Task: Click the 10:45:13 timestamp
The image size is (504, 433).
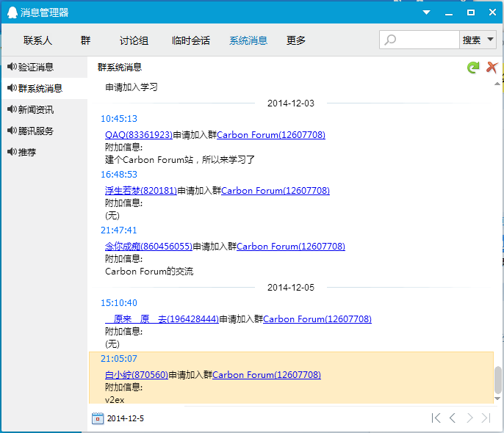Action: [119, 119]
